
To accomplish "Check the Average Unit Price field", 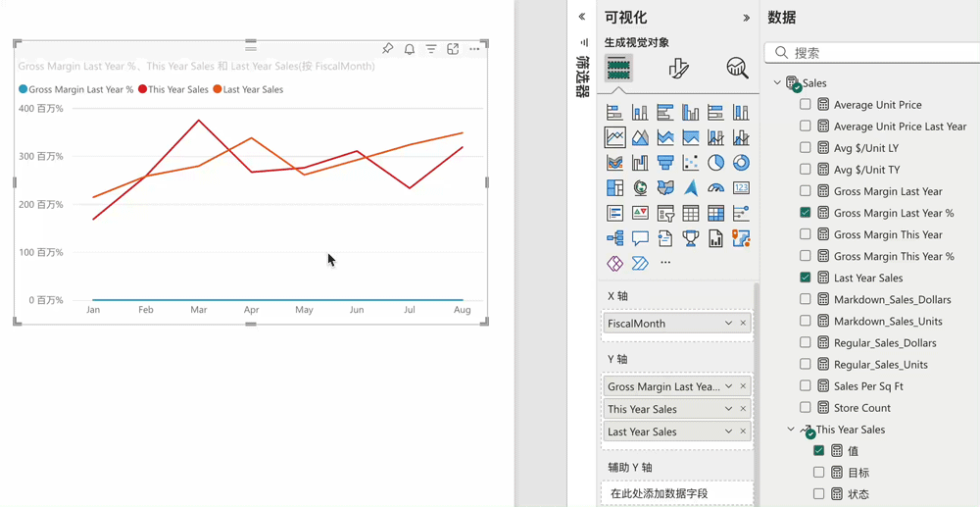I will 806,104.
